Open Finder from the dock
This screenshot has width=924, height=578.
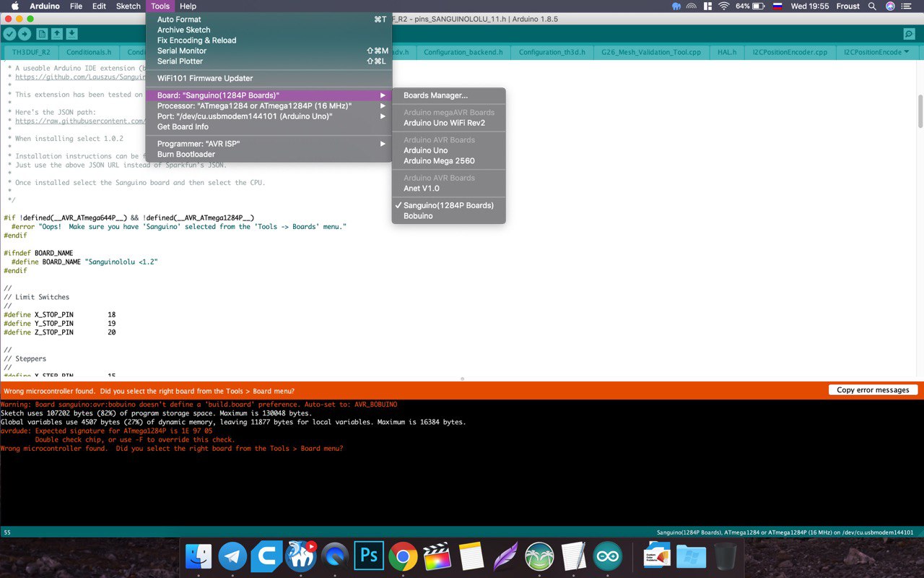[199, 556]
